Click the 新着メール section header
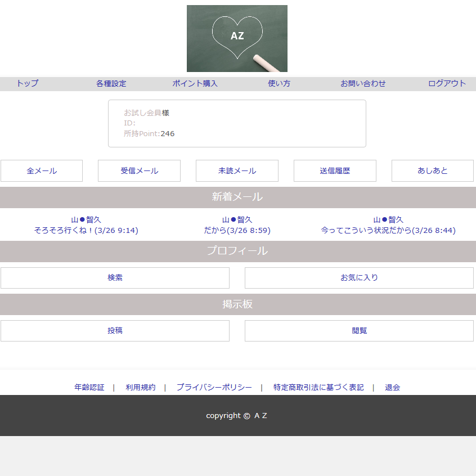 click(x=237, y=197)
